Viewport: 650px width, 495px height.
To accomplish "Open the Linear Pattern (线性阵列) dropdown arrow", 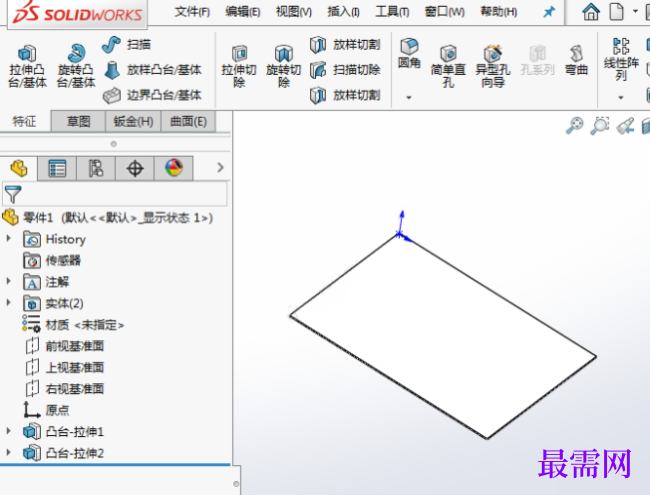I will [x=621, y=98].
